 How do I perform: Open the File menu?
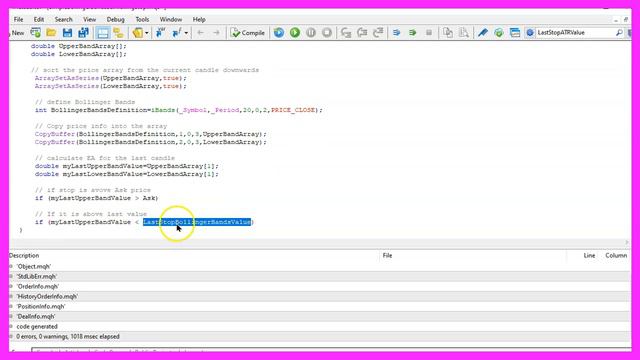click(18, 19)
